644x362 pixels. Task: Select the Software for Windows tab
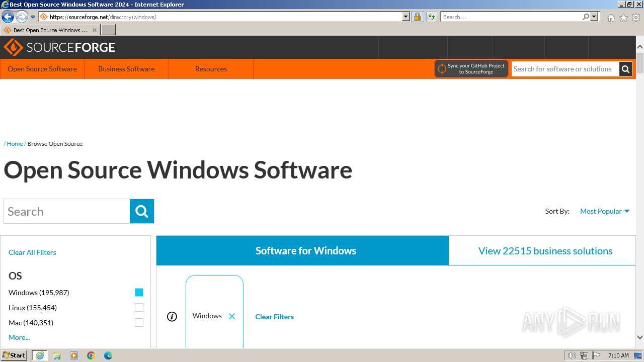tap(302, 250)
